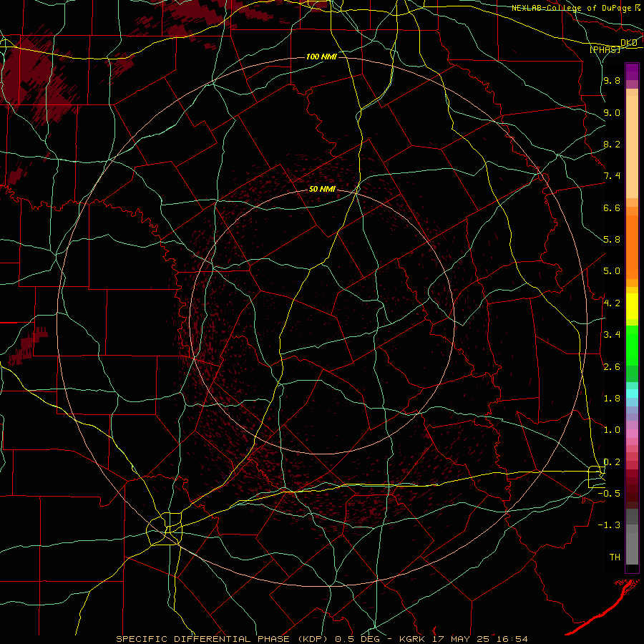Click the 0.5 DEG elevation label

(356, 639)
